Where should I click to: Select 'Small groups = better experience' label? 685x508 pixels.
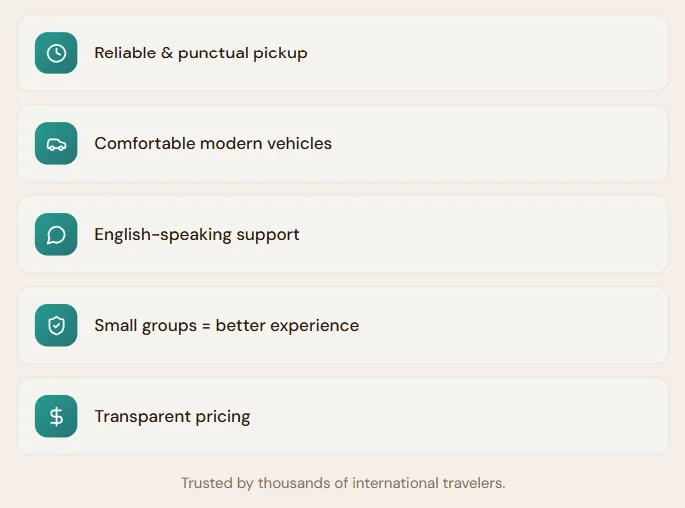click(x=226, y=326)
